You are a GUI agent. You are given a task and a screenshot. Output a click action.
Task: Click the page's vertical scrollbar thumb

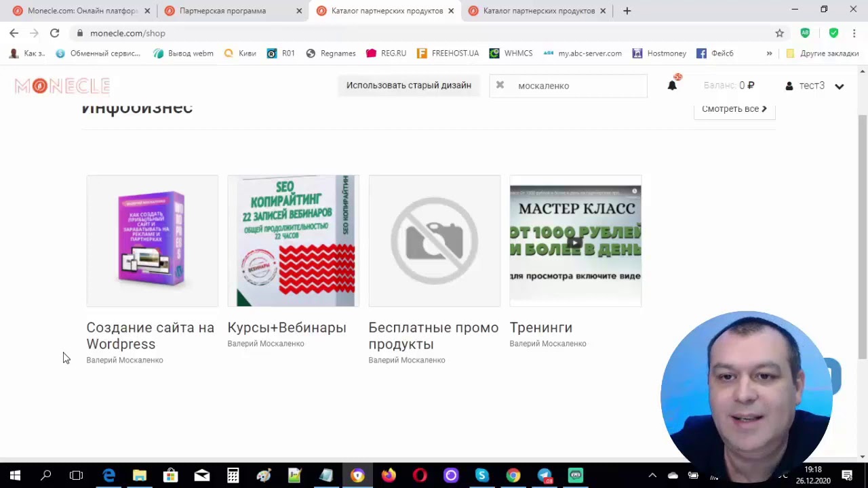(863, 237)
